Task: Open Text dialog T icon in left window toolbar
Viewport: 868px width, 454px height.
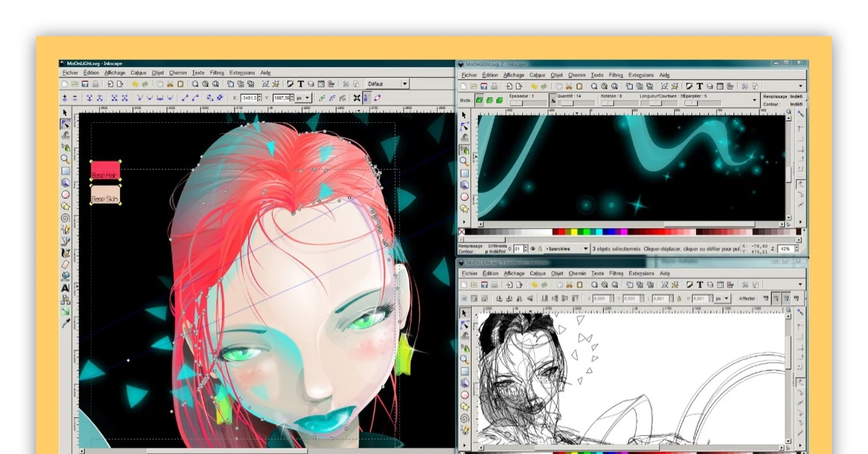Action: (300, 84)
